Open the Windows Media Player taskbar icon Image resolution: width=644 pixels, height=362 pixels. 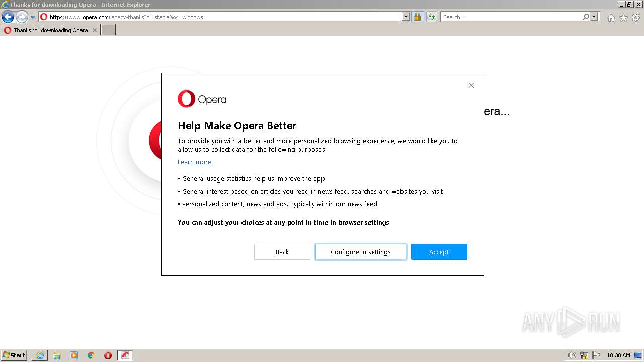pos(74,355)
